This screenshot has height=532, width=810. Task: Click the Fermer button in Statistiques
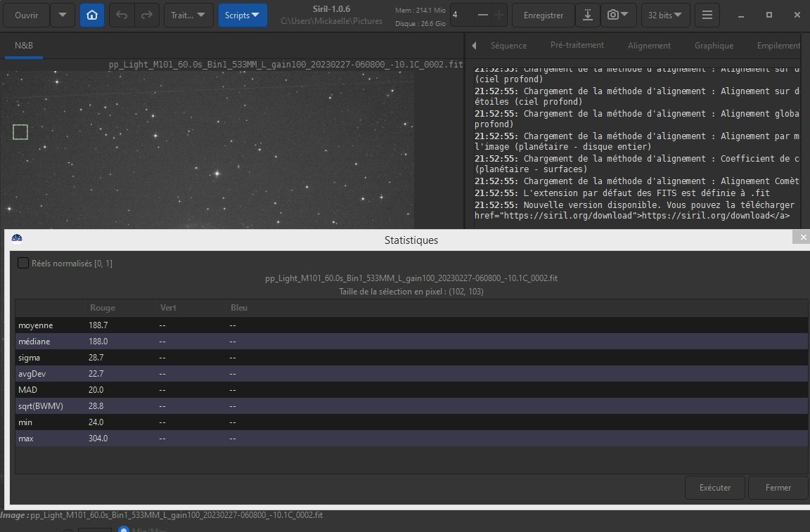tap(778, 488)
